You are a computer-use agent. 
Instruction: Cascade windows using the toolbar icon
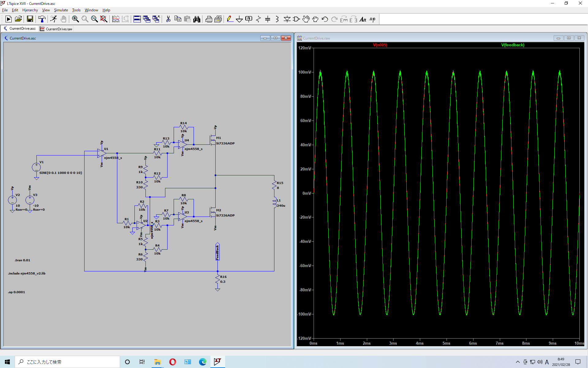pos(147,19)
